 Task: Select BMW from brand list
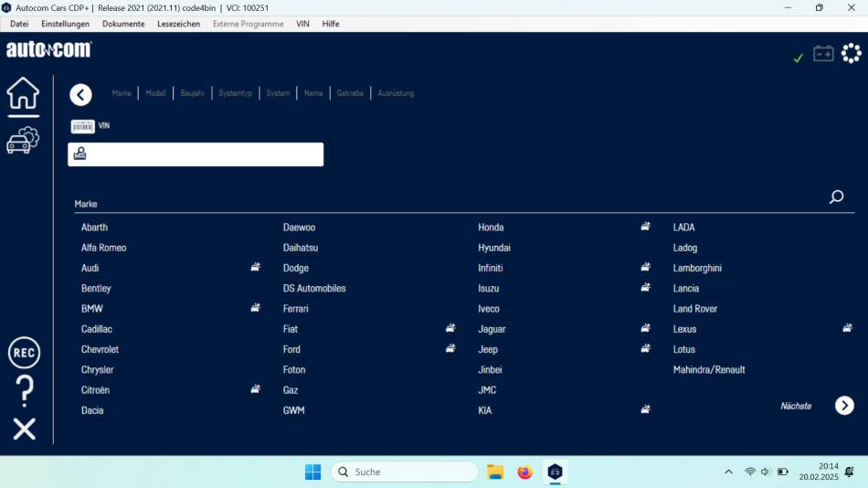[92, 309]
